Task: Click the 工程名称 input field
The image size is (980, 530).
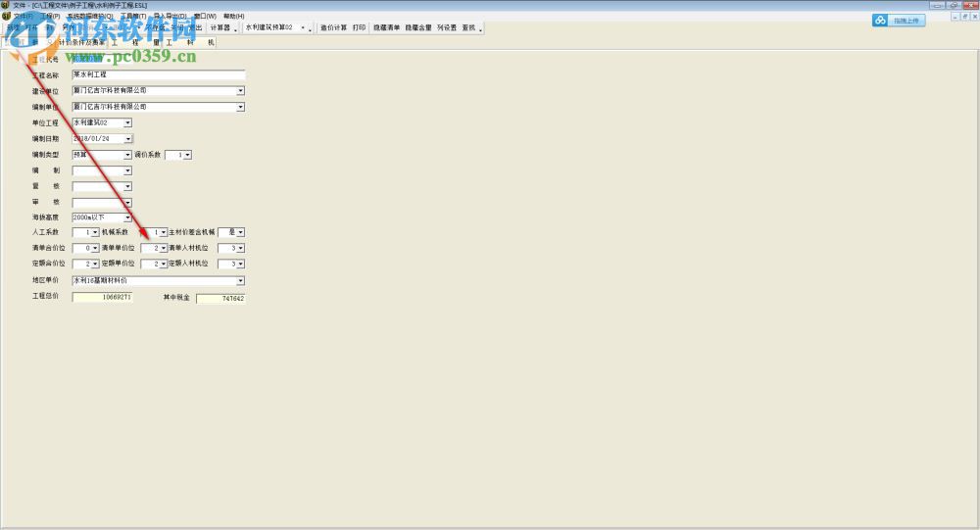Action: (158, 75)
